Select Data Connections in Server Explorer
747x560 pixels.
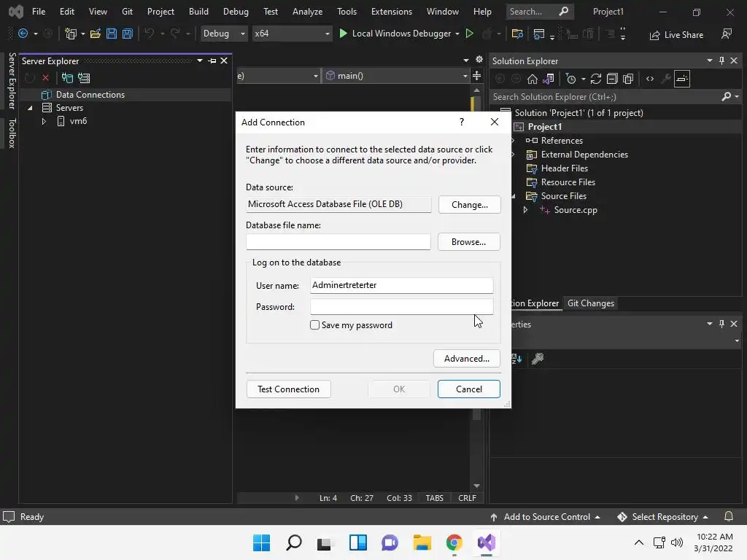90,94
